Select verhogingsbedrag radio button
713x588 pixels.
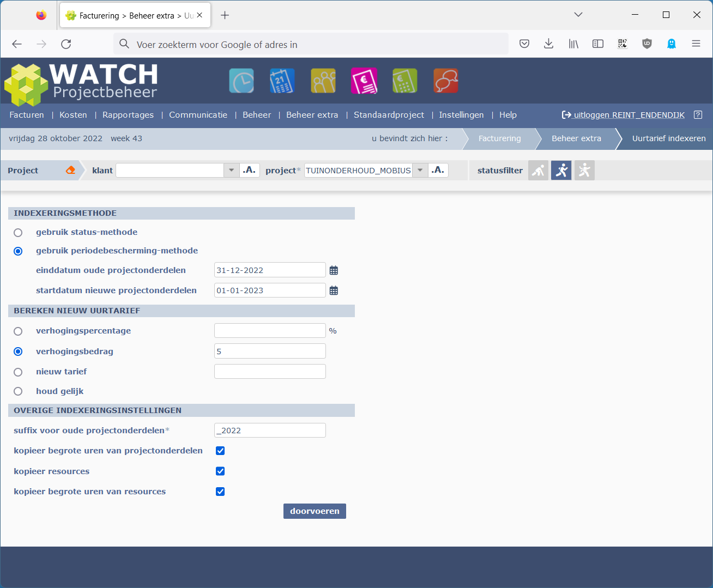[18, 351]
